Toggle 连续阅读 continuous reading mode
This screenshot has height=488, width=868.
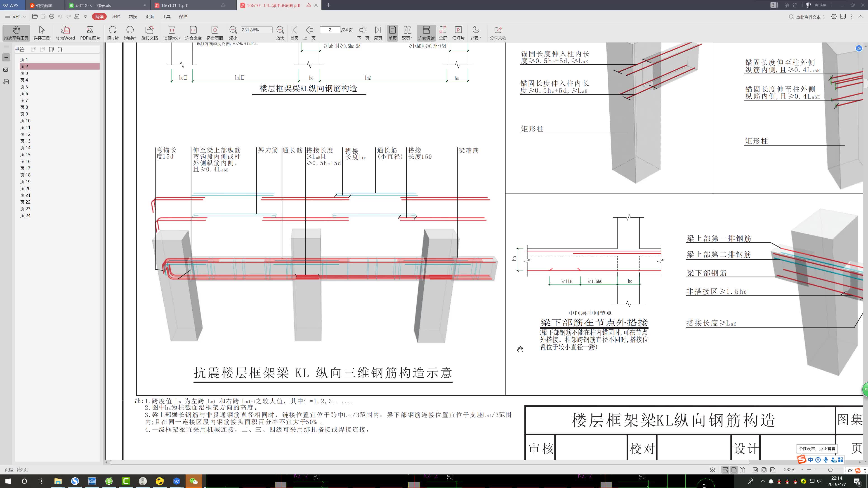coord(426,32)
